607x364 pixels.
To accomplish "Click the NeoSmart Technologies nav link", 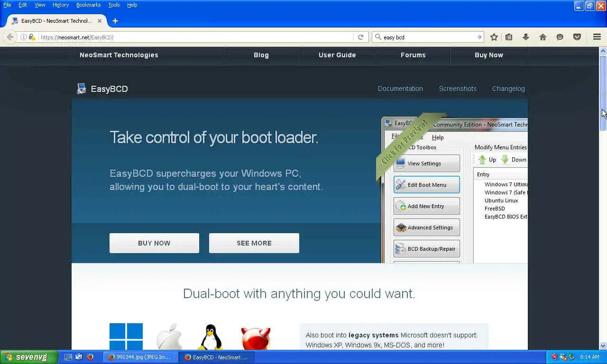I will click(119, 55).
